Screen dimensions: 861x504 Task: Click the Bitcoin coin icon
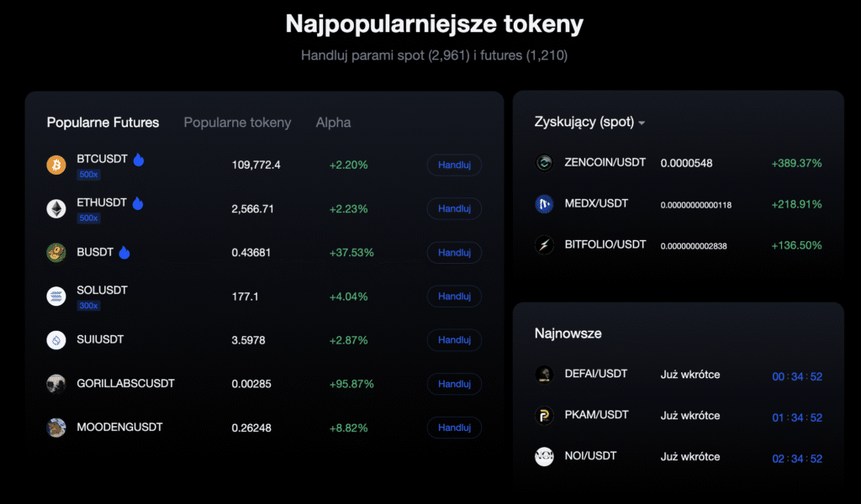(x=56, y=165)
